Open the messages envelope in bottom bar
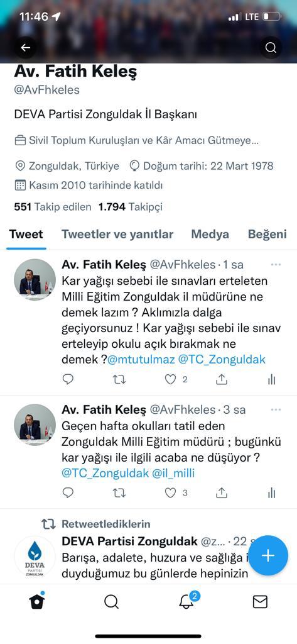 260,602
